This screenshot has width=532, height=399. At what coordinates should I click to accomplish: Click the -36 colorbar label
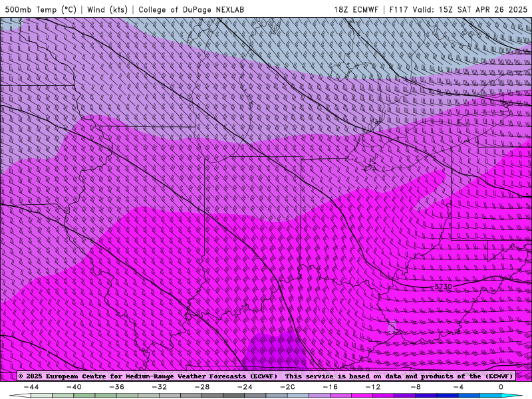pyautogui.click(x=116, y=387)
